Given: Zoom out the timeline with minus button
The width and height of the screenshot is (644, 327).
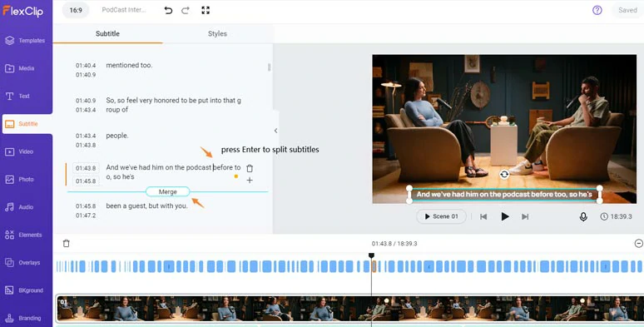Looking at the screenshot, I should click(x=639, y=244).
